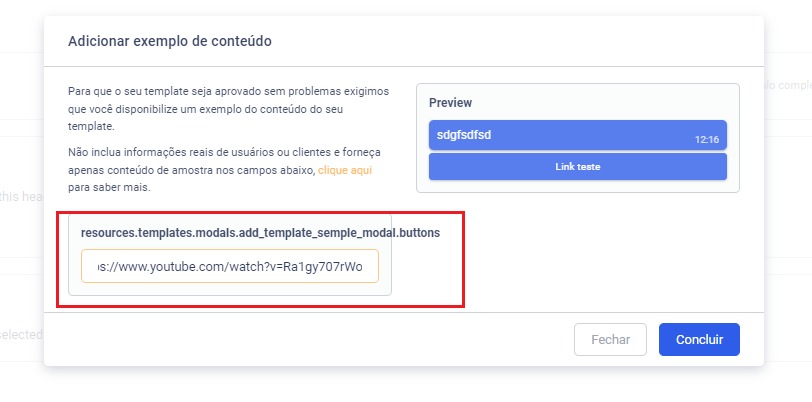Select the 'sdgfsdfsd' preview message bubble
The height and width of the screenshot is (402, 812).
pos(577,134)
